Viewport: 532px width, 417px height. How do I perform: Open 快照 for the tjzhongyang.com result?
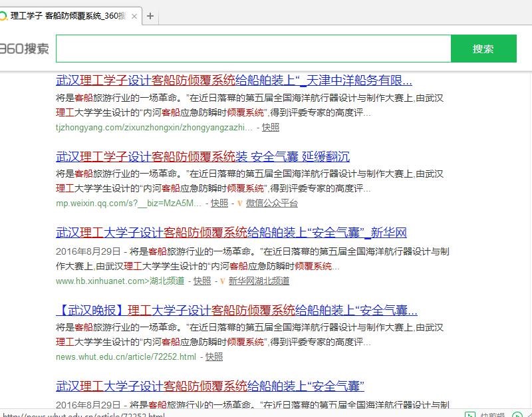pos(270,127)
